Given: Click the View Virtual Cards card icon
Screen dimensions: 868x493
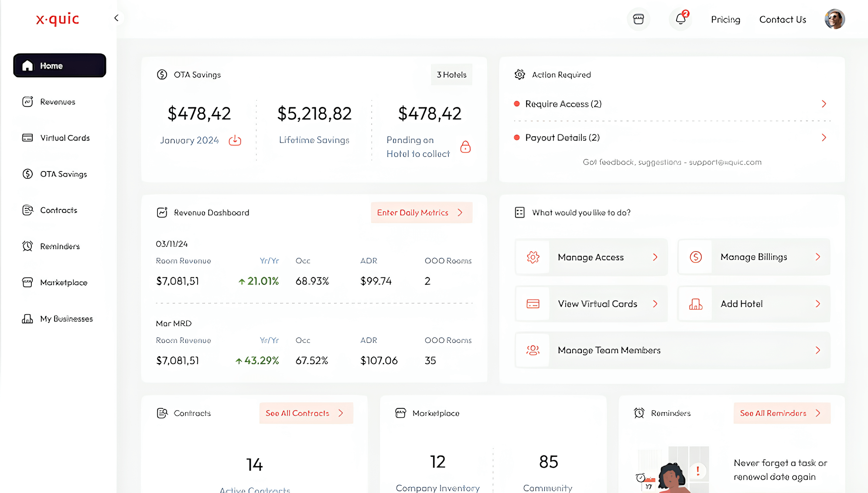Looking at the screenshot, I should tap(533, 304).
